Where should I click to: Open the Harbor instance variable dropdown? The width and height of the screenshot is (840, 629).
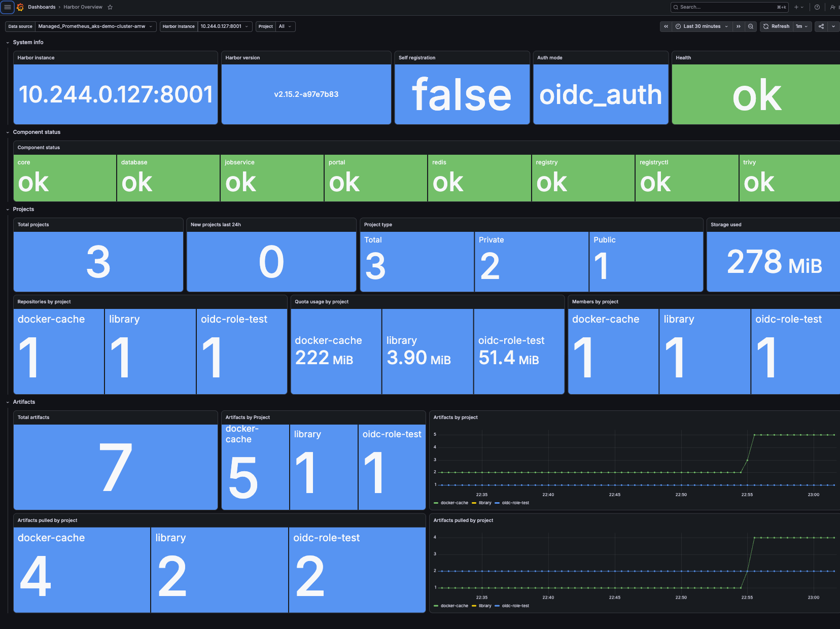pyautogui.click(x=225, y=26)
